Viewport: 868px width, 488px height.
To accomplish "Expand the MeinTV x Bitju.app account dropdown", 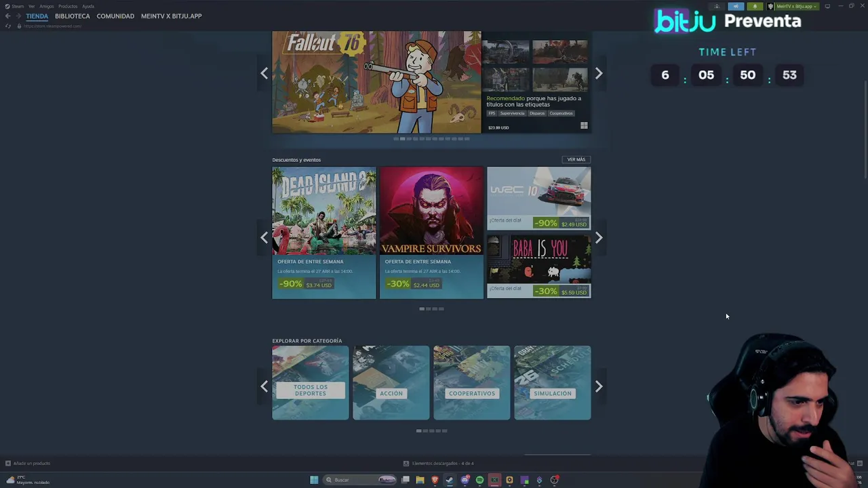I will click(x=797, y=6).
